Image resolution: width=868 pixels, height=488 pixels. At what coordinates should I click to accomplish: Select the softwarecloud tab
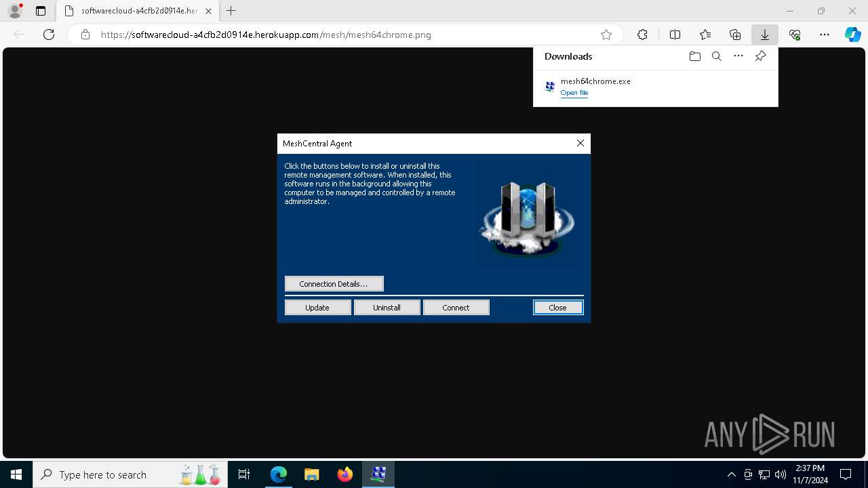(x=138, y=11)
